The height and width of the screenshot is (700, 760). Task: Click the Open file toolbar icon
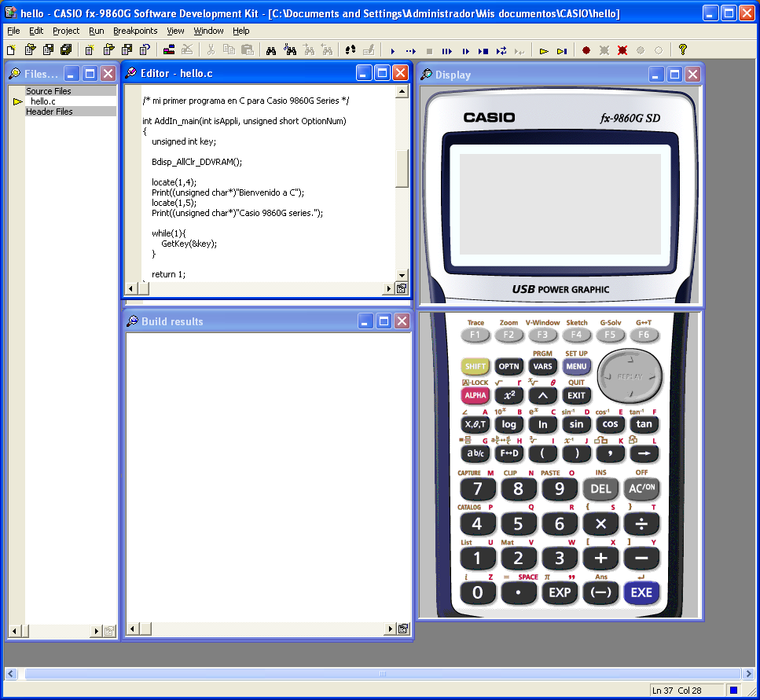click(30, 50)
